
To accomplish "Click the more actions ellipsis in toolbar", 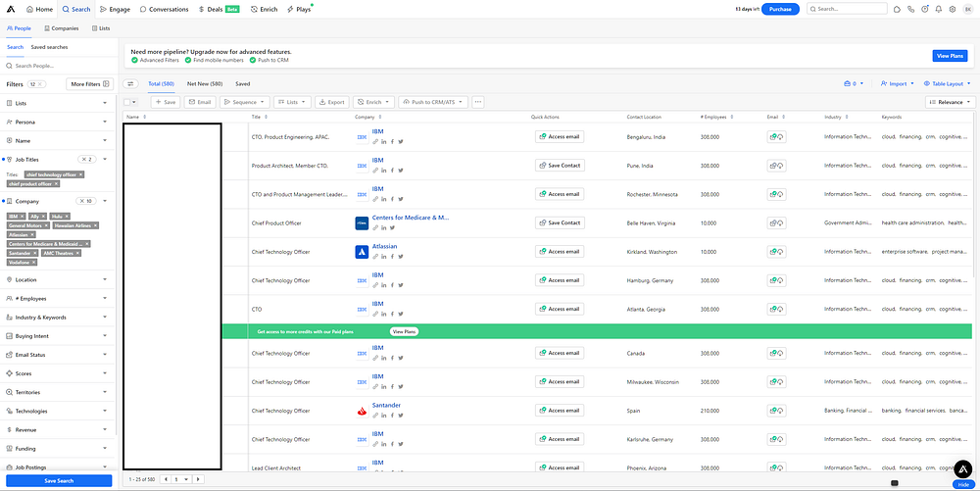I will tap(478, 102).
